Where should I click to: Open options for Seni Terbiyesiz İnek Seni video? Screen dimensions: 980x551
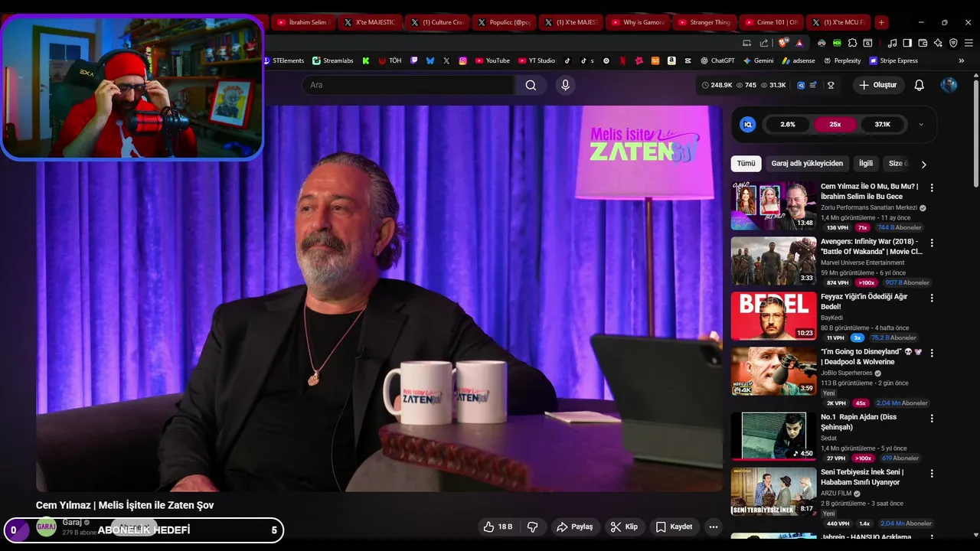(932, 474)
